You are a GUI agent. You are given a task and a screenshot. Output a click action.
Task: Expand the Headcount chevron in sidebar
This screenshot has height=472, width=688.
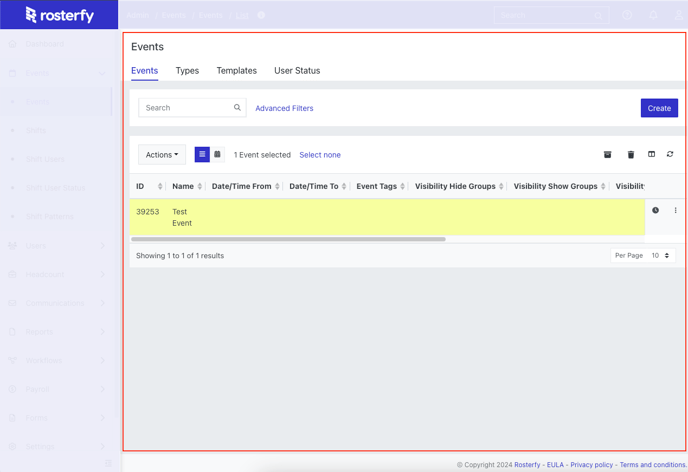(x=103, y=275)
